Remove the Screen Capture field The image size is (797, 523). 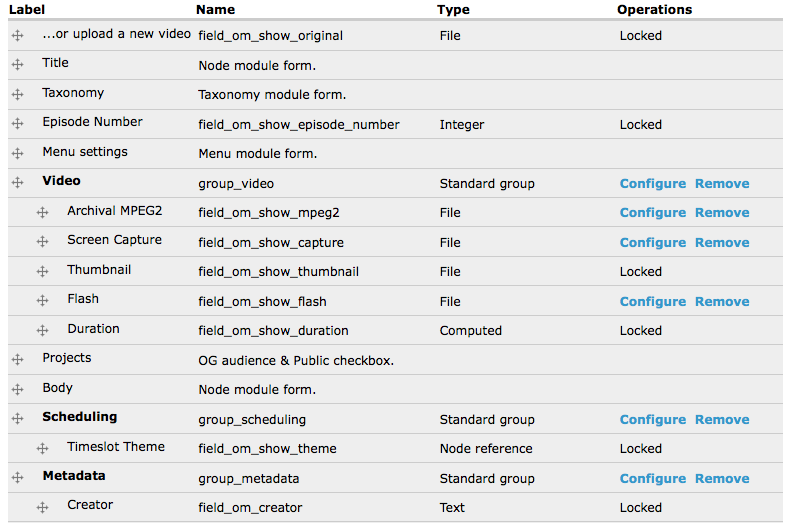pyautogui.click(x=721, y=243)
